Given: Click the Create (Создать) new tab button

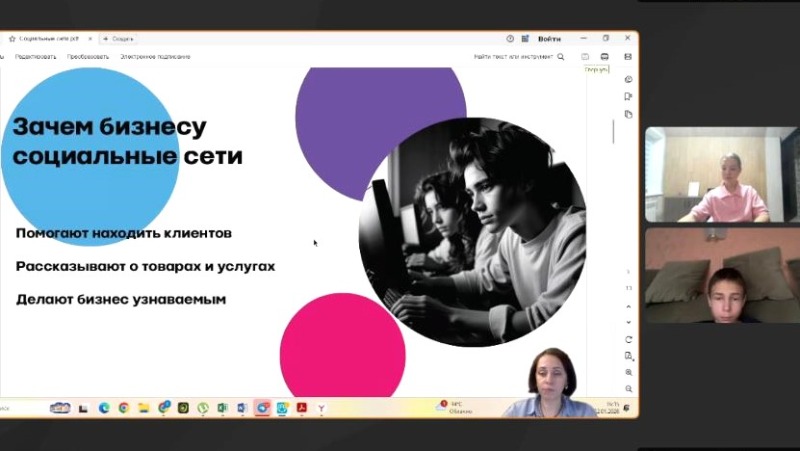Looking at the screenshot, I should [x=118, y=39].
